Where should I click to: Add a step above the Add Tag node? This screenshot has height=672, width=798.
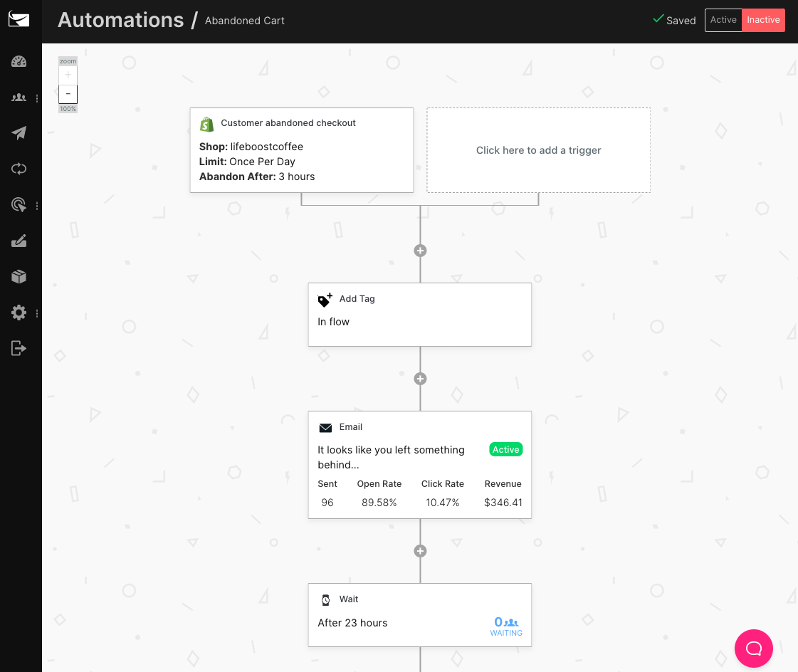click(x=420, y=251)
